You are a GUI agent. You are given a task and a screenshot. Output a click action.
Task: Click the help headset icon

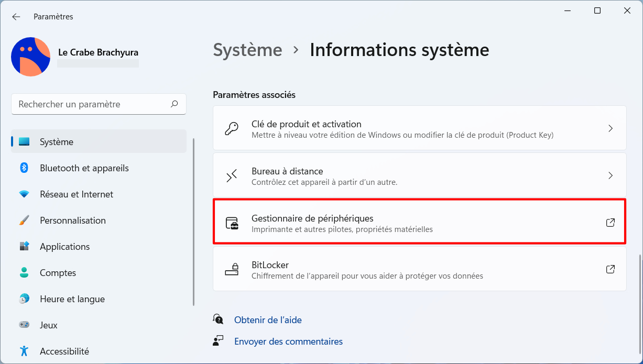[218, 319]
